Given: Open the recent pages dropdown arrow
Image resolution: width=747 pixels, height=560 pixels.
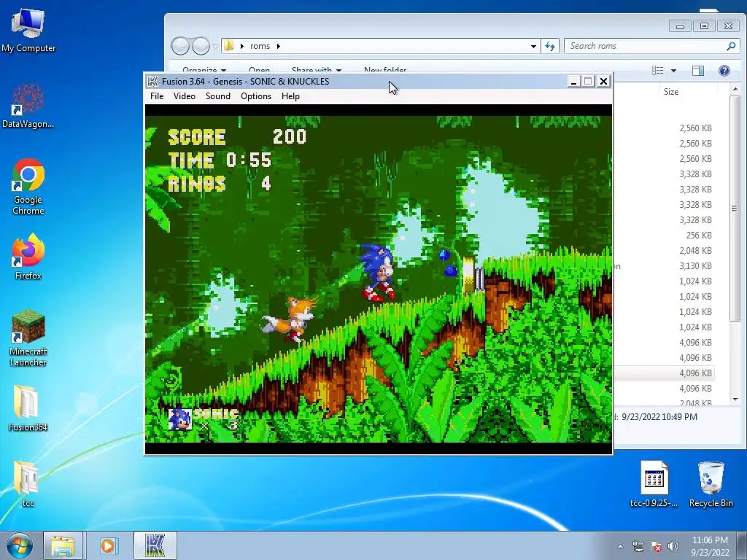Looking at the screenshot, I should (215, 46).
